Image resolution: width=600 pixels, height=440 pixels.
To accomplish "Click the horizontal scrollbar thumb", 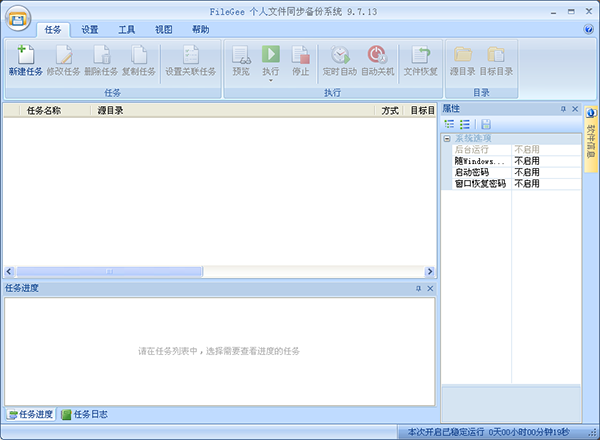I will click(109, 272).
